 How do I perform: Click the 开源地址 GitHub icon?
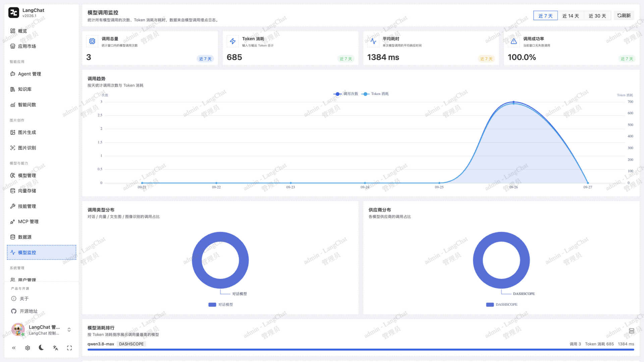click(x=14, y=311)
